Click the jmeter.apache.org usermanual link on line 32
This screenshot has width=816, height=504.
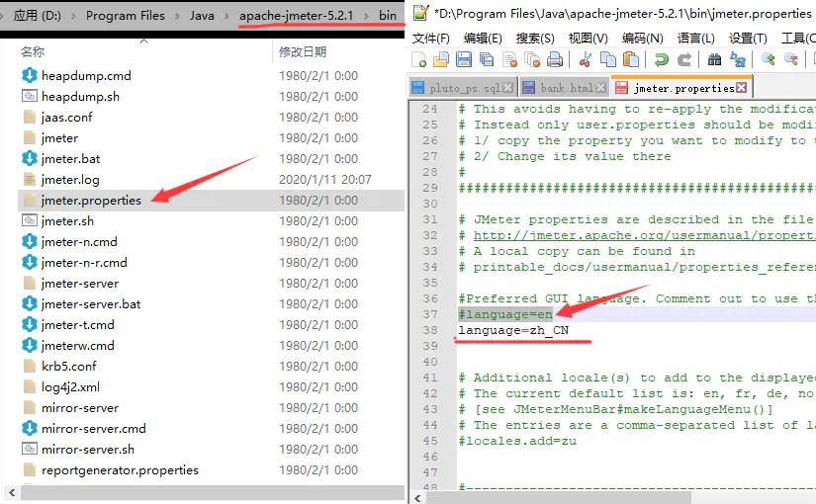[x=644, y=235]
